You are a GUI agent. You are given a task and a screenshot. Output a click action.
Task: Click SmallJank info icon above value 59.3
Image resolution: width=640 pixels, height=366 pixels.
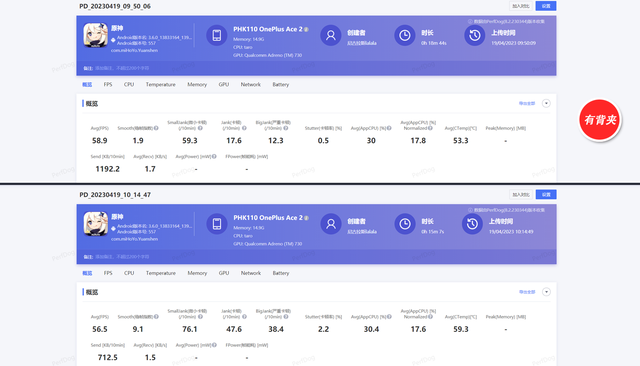tap(200, 128)
